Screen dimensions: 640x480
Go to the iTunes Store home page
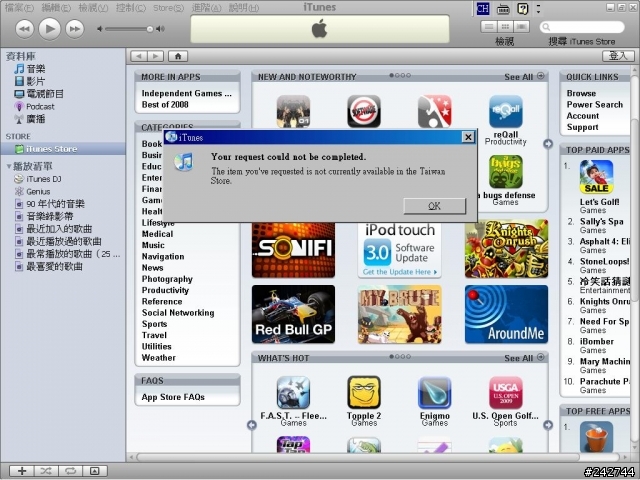tap(178, 56)
